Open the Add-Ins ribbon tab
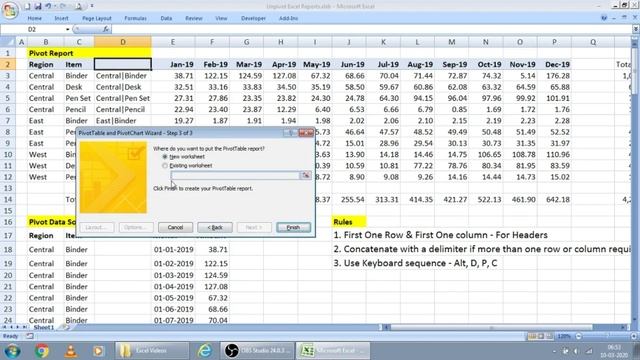This screenshot has height=360, width=640. coord(289,18)
